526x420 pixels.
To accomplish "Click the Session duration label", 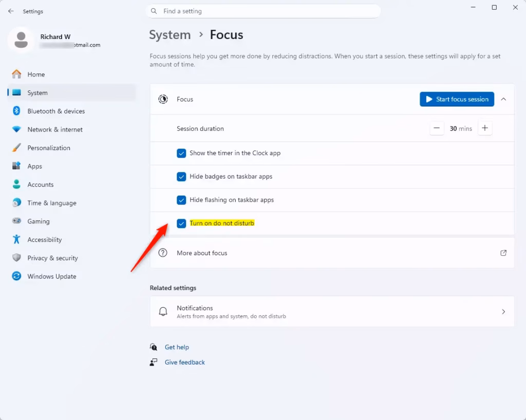I will [200, 128].
